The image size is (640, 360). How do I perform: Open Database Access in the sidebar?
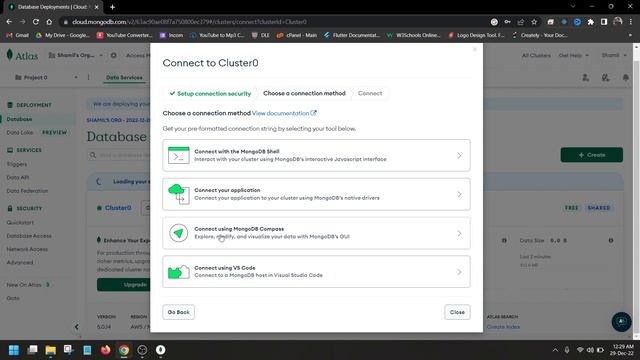click(29, 236)
